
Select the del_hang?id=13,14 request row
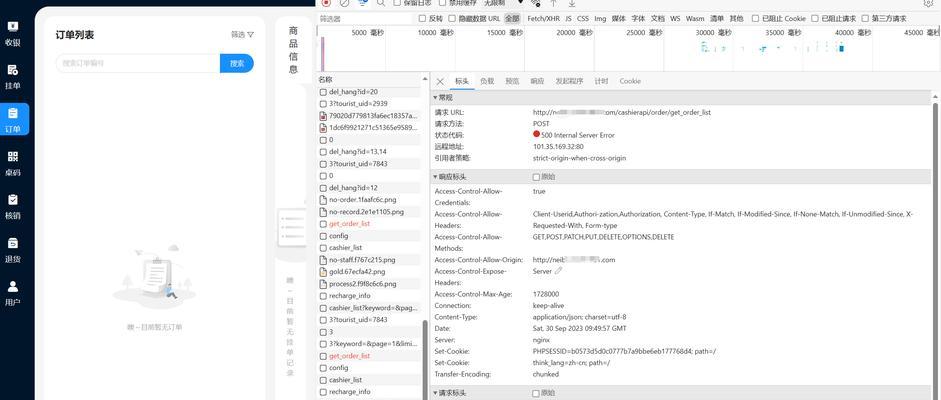click(368, 152)
